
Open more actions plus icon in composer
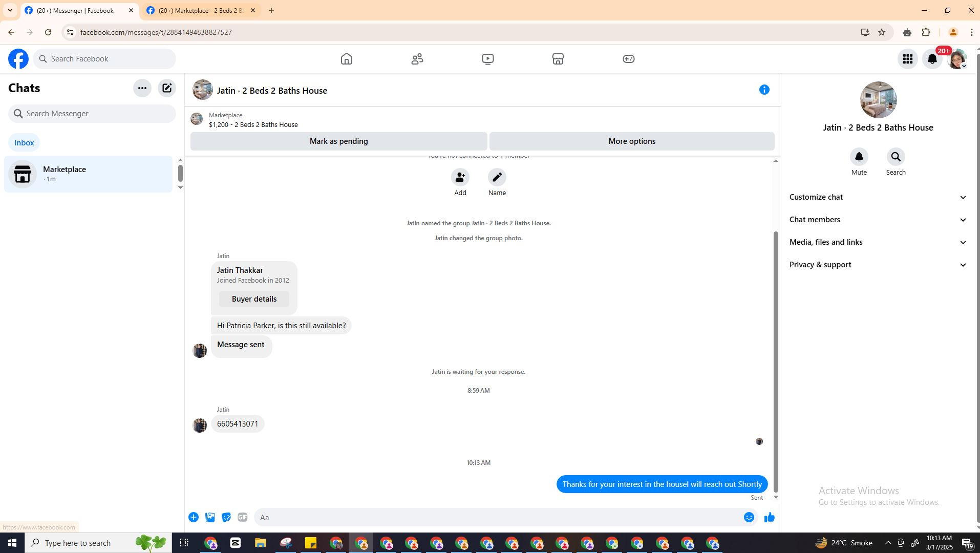pyautogui.click(x=194, y=517)
